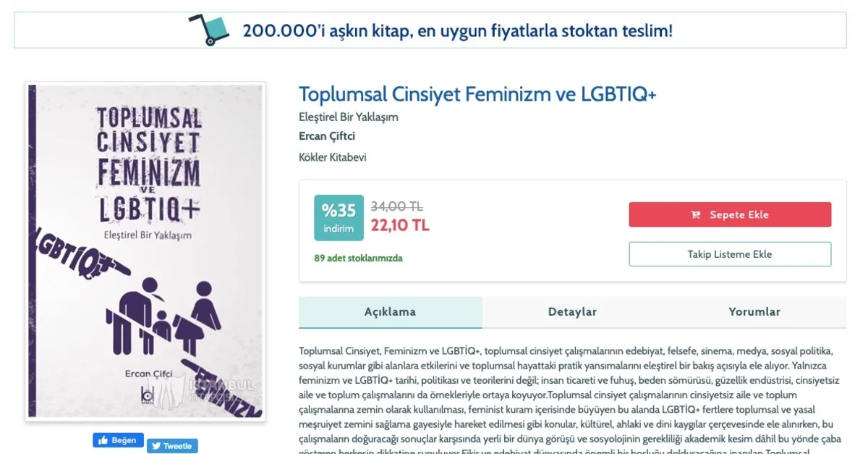This screenshot has width=868, height=454.
Task: Click the subtitle Eleştirel Bir Yaklaşım
Action: [349, 117]
